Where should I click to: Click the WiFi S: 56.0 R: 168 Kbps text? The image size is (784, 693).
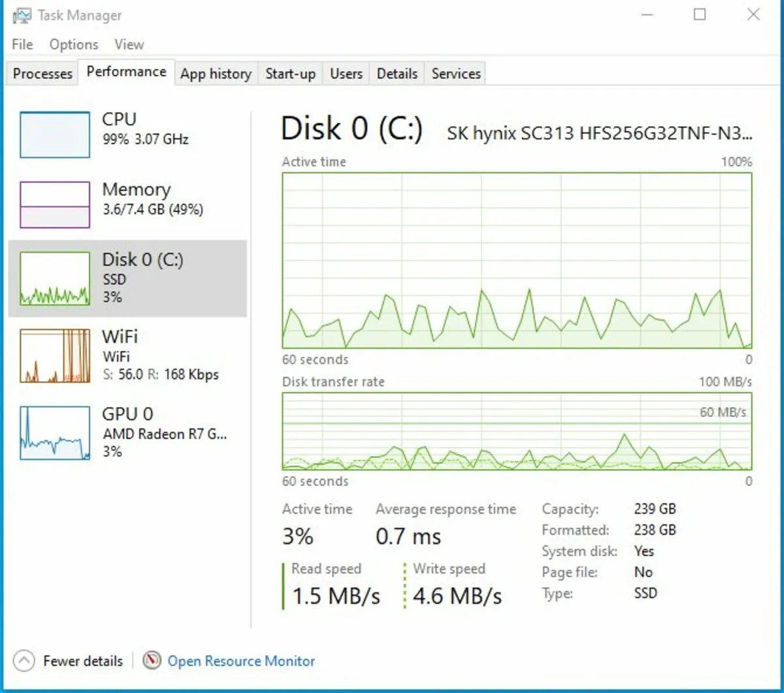coord(161,375)
